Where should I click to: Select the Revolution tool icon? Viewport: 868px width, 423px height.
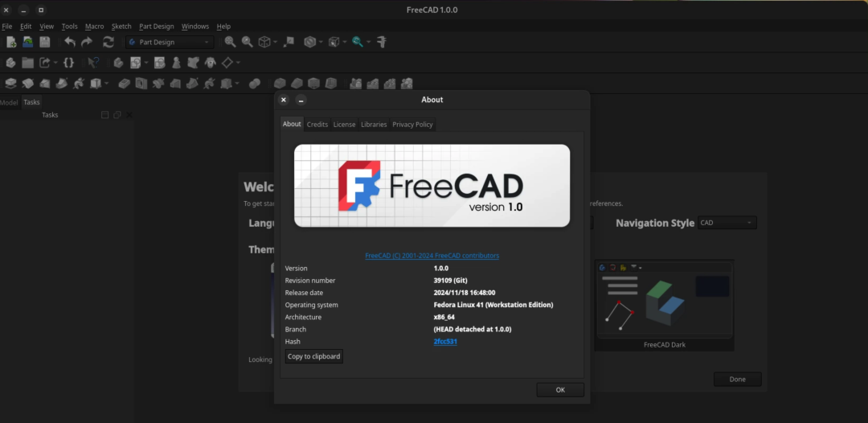tap(27, 84)
